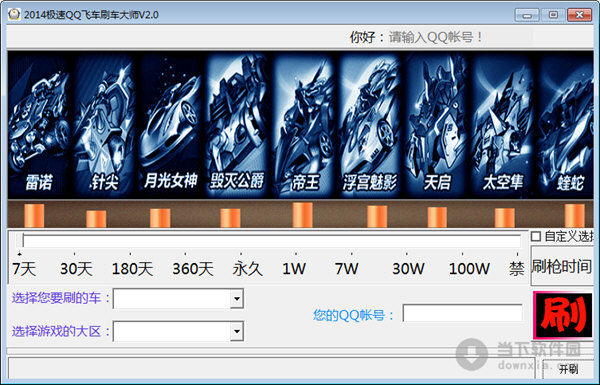
Task: Click the orange pillar under 浮宫魅影
Action: pyautogui.click(x=377, y=216)
